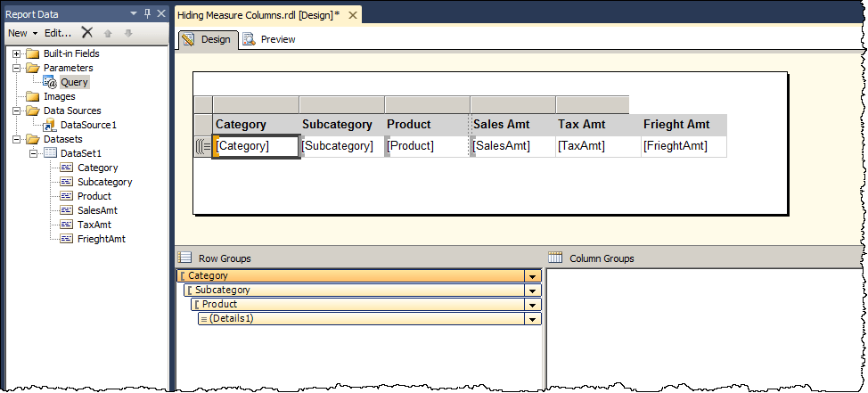Screen dimensions: 868x393
Task: Click the Move Down arrow icon
Action: click(128, 33)
